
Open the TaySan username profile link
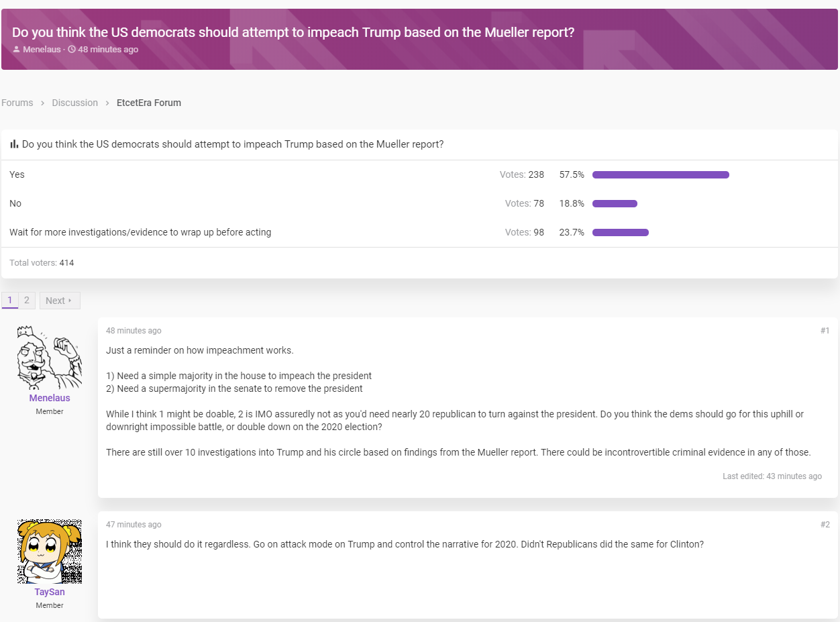point(50,592)
